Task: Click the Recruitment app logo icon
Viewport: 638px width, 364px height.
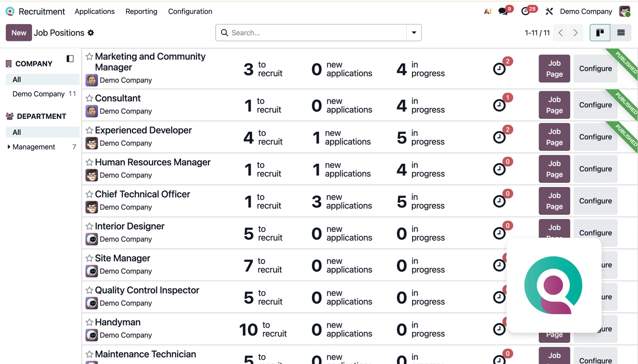Action: coord(10,12)
